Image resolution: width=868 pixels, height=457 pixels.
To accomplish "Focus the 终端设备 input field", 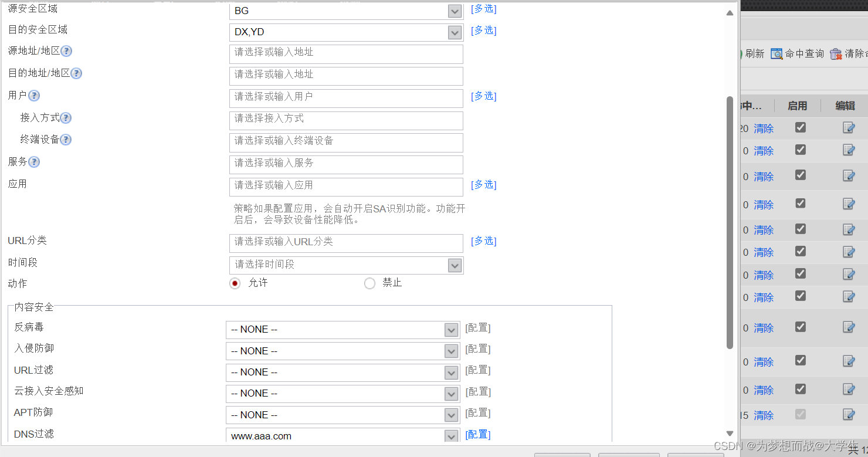I will tap(346, 143).
